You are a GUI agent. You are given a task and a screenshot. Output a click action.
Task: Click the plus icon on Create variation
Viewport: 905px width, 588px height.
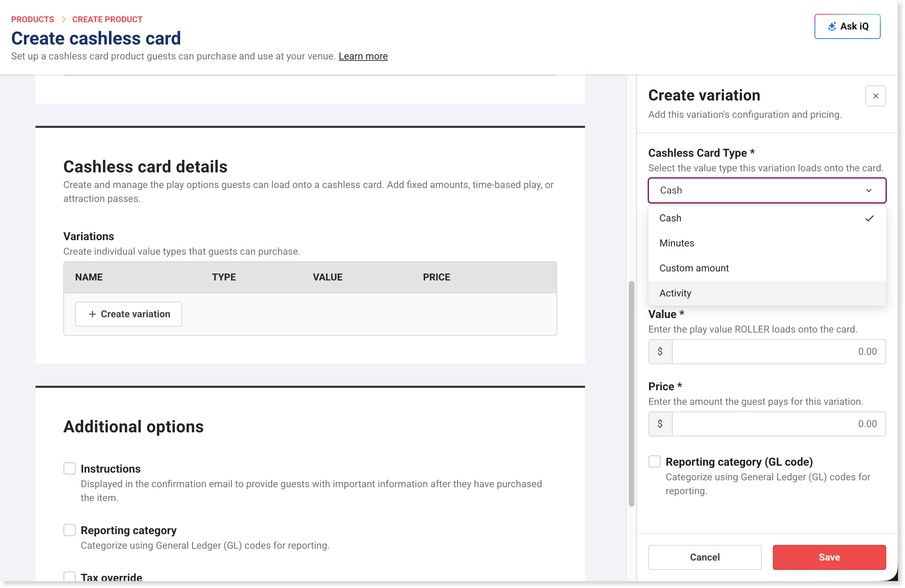(93, 314)
